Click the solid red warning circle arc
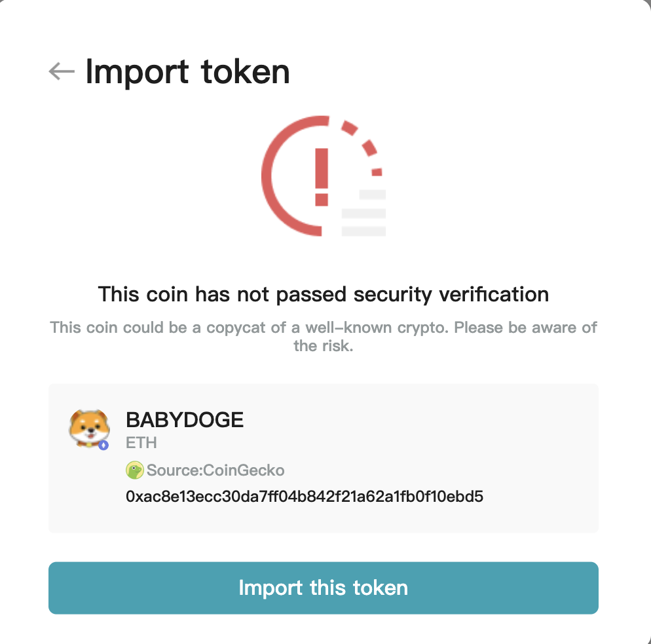 274,177
